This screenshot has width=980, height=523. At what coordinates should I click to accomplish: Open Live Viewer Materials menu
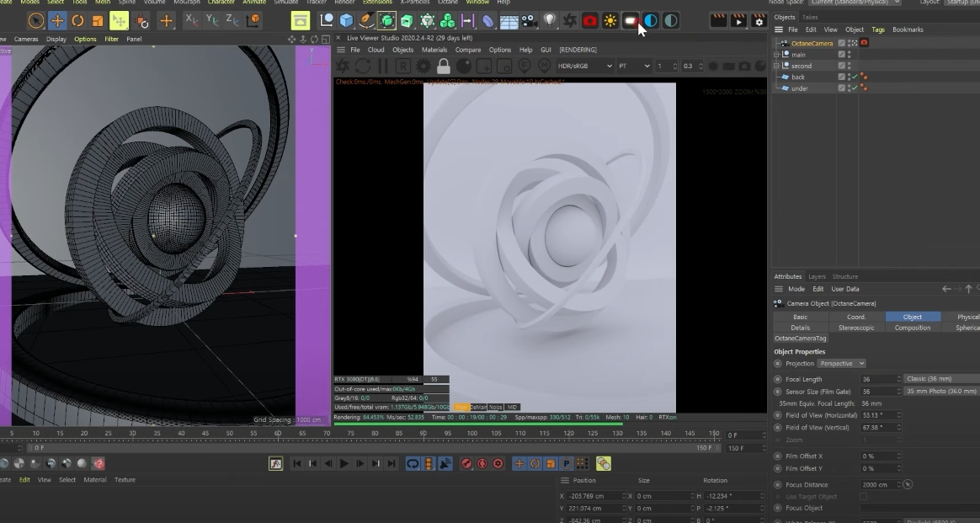(434, 50)
